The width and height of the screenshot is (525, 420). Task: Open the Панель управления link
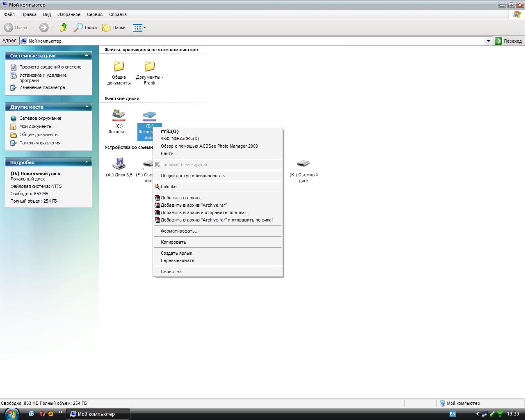click(x=40, y=143)
